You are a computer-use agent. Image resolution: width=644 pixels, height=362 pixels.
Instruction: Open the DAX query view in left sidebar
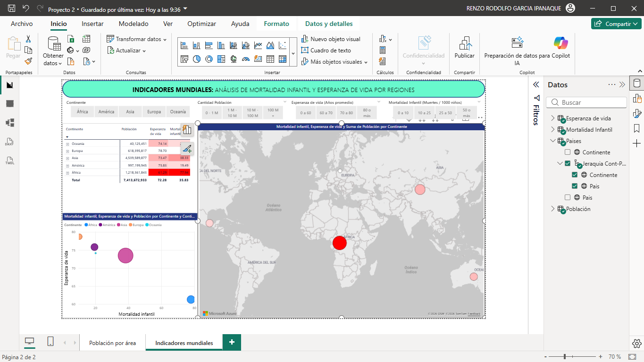pos(9,142)
